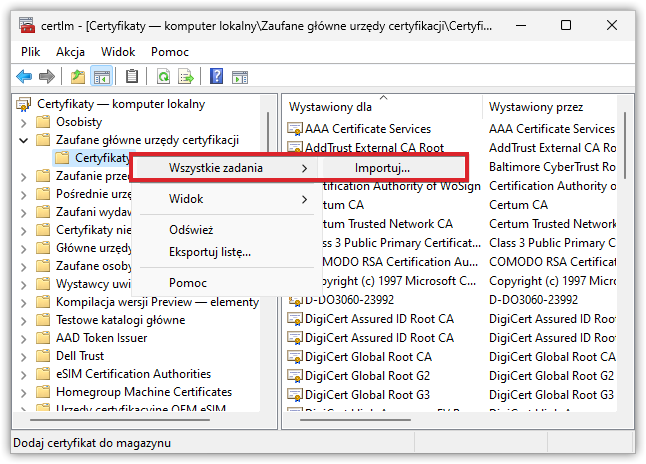Expand the AAD Token Issuer node
The image size is (646, 464).
(23, 339)
